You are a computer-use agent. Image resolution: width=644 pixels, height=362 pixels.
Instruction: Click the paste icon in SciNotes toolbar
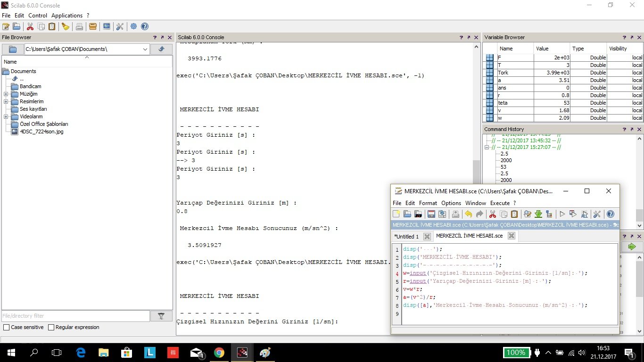(514, 214)
